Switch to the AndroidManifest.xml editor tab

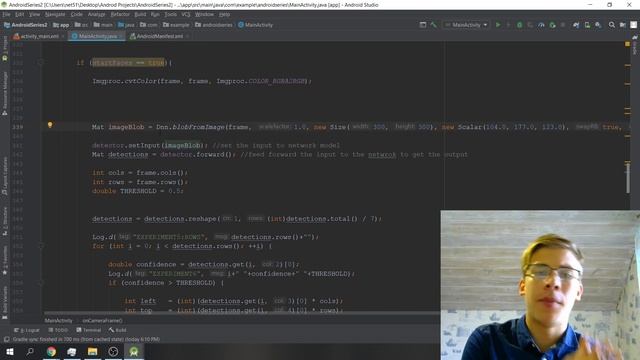pyautogui.click(x=157, y=36)
